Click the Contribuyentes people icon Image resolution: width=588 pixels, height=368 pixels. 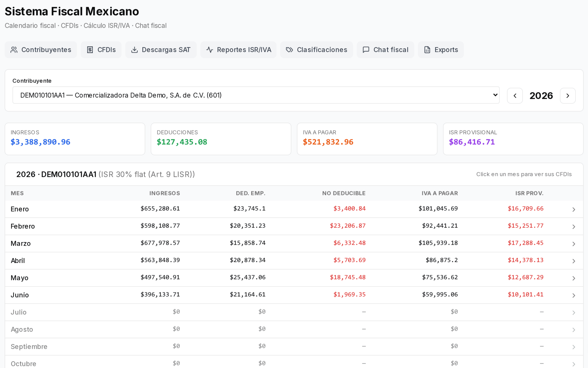tap(14, 50)
